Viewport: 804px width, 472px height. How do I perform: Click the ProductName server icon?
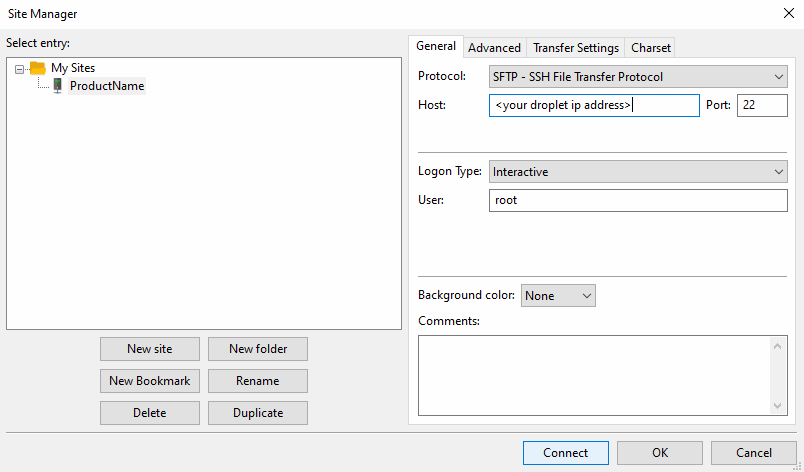(57, 86)
